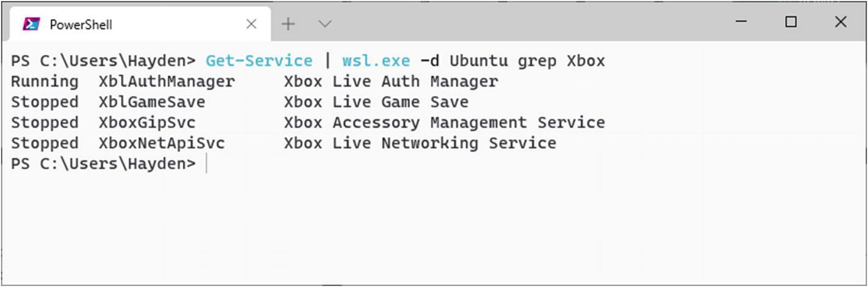Click the PowerShell icon in the tab
The width and height of the screenshot is (868, 287).
click(x=31, y=24)
